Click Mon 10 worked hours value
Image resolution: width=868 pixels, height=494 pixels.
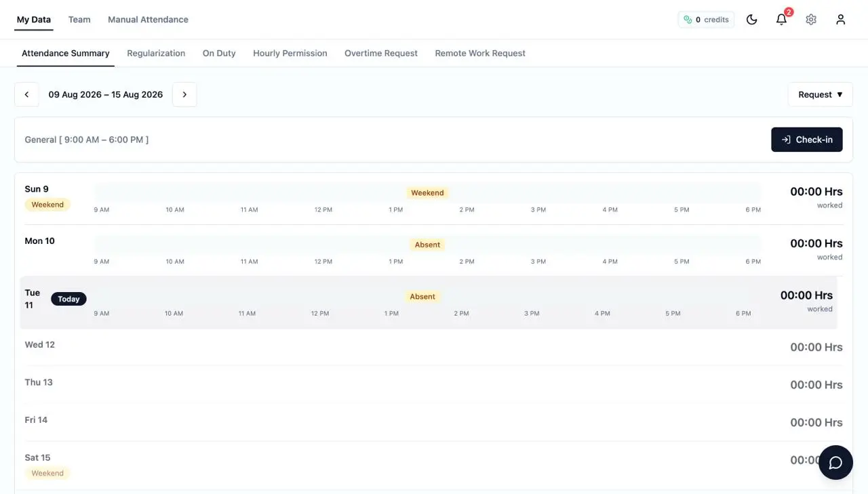coord(816,243)
